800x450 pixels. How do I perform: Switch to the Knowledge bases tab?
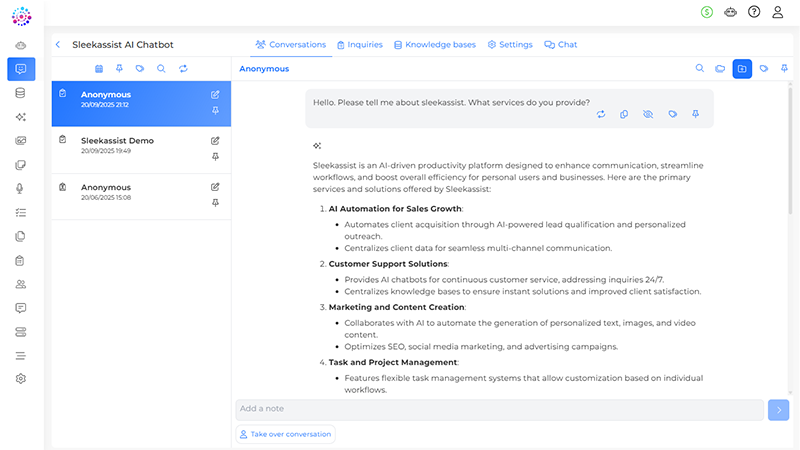coord(434,45)
